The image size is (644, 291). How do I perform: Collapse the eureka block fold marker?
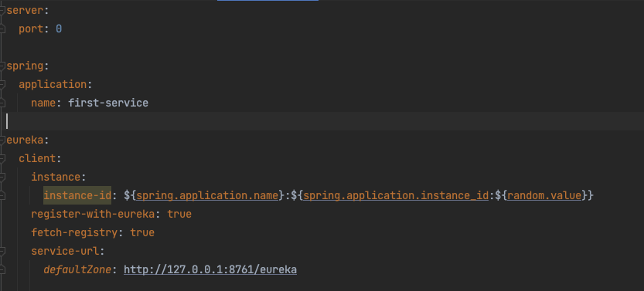2,140
